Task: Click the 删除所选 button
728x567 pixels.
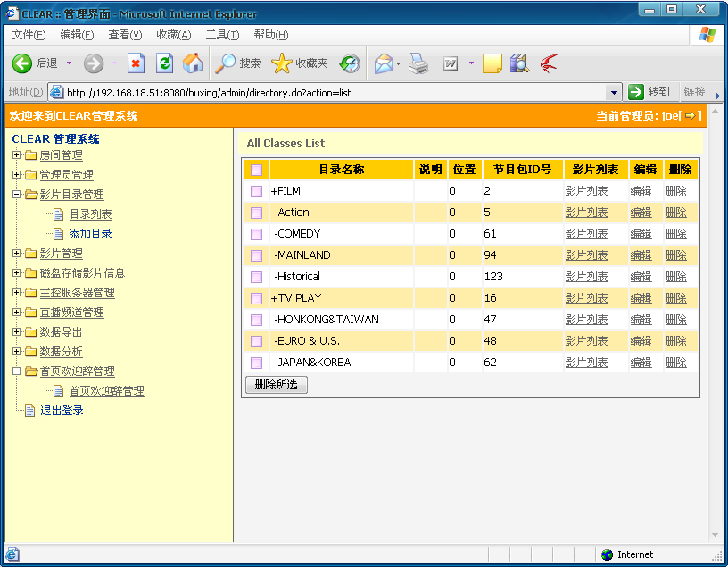Action: pyautogui.click(x=277, y=385)
